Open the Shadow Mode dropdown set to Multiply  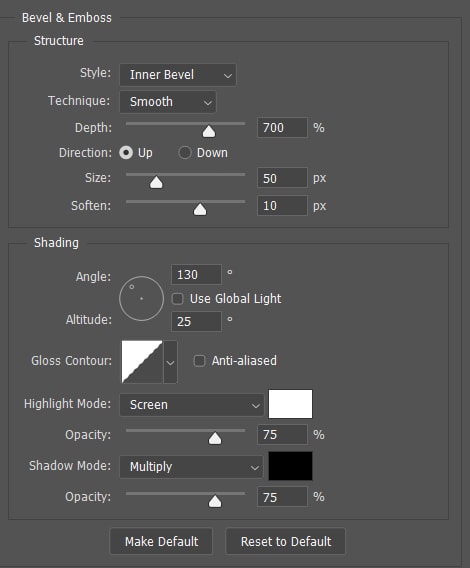click(191, 467)
